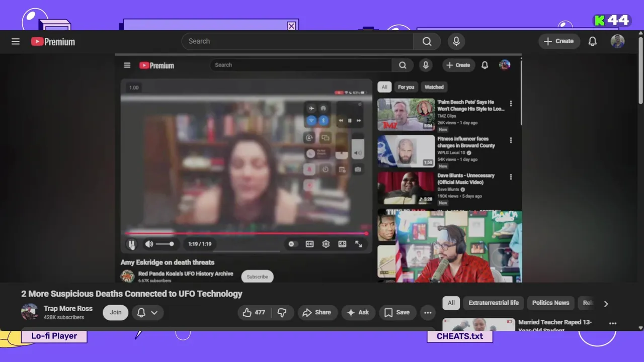
Task: Click the control center camera icon
Action: pyautogui.click(x=358, y=169)
